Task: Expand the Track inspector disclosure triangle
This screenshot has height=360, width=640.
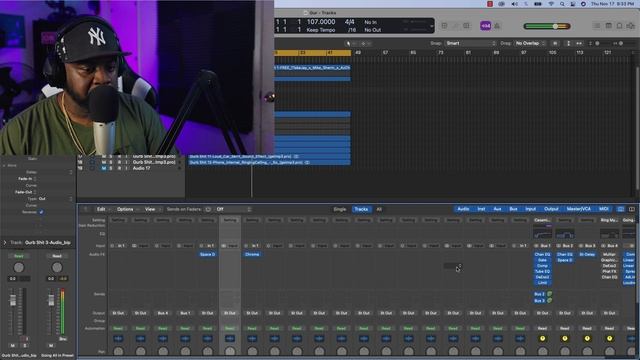Action: 5,242
